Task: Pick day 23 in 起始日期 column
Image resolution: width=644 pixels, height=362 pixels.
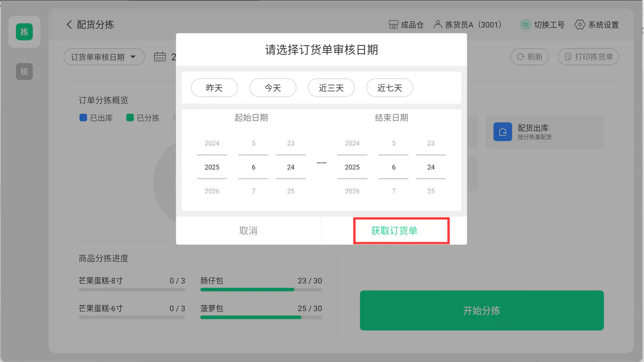Action: pos(291,143)
